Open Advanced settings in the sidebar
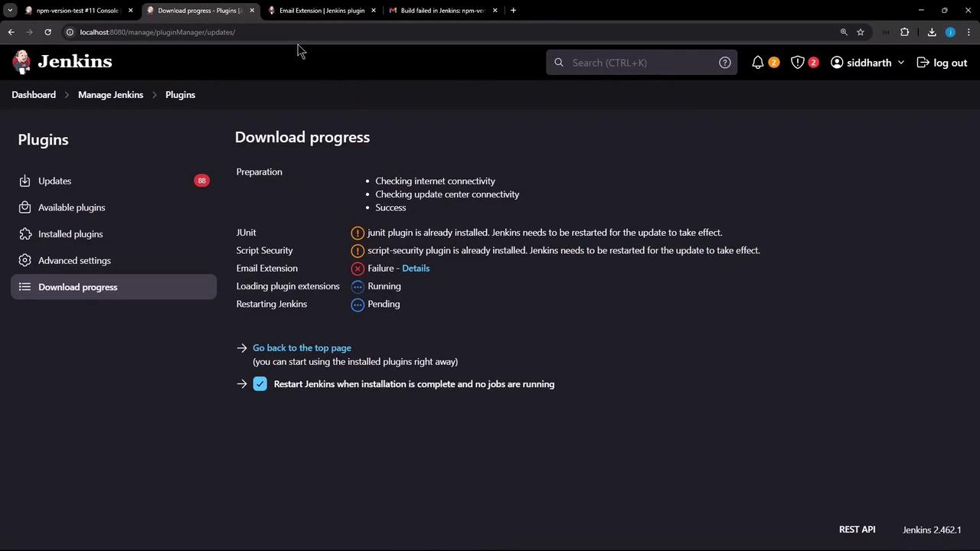 click(x=113, y=260)
